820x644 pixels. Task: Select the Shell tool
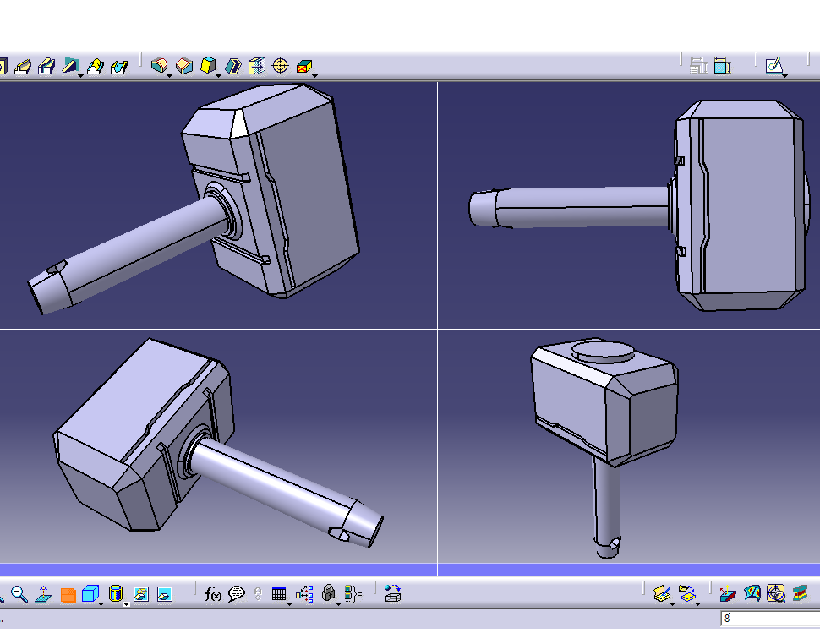(x=233, y=66)
